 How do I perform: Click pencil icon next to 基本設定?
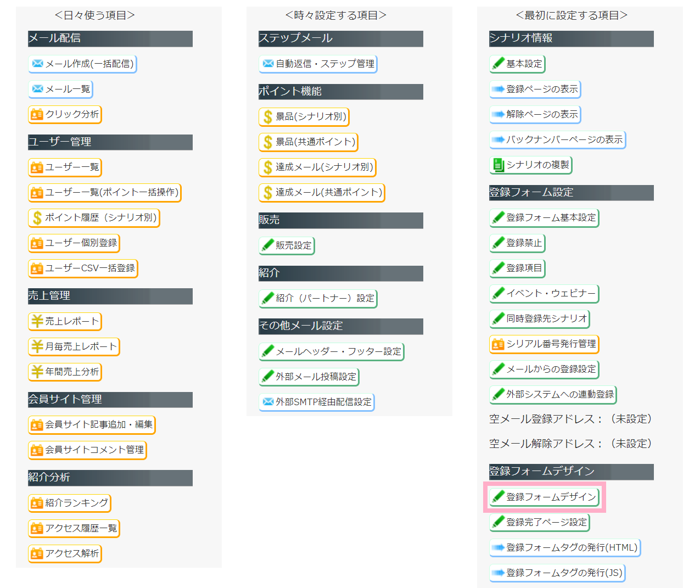click(x=499, y=64)
